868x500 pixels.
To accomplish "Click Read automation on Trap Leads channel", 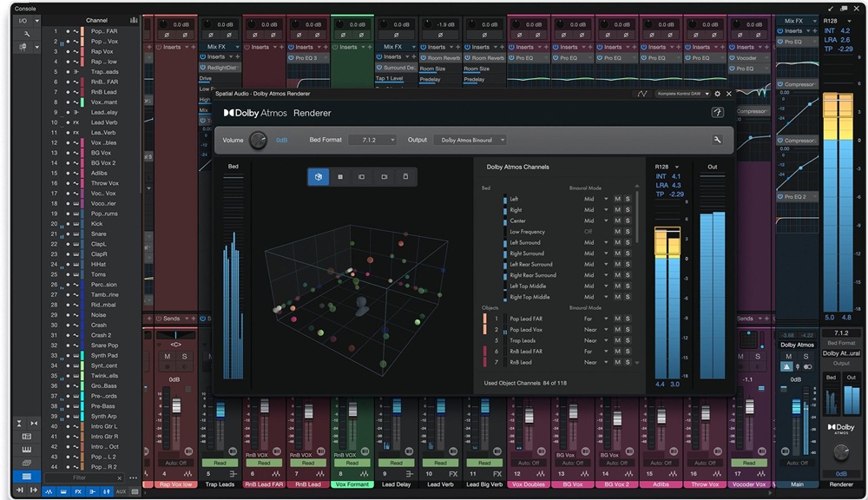I will (220, 463).
